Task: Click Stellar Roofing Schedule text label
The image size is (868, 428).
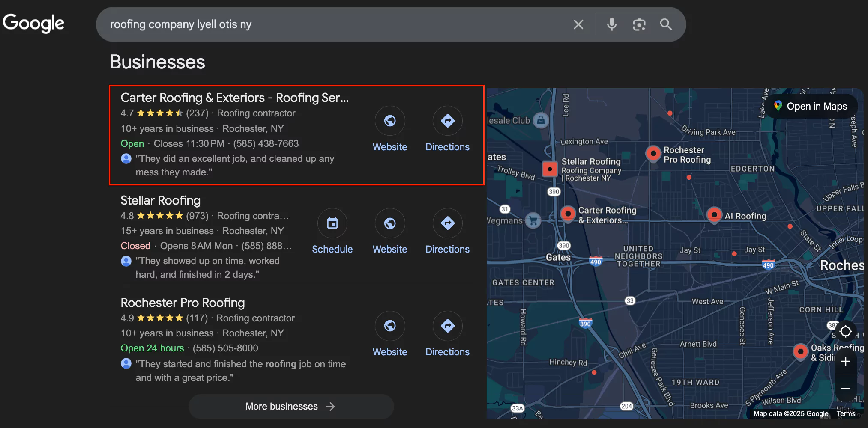Action: pos(332,249)
